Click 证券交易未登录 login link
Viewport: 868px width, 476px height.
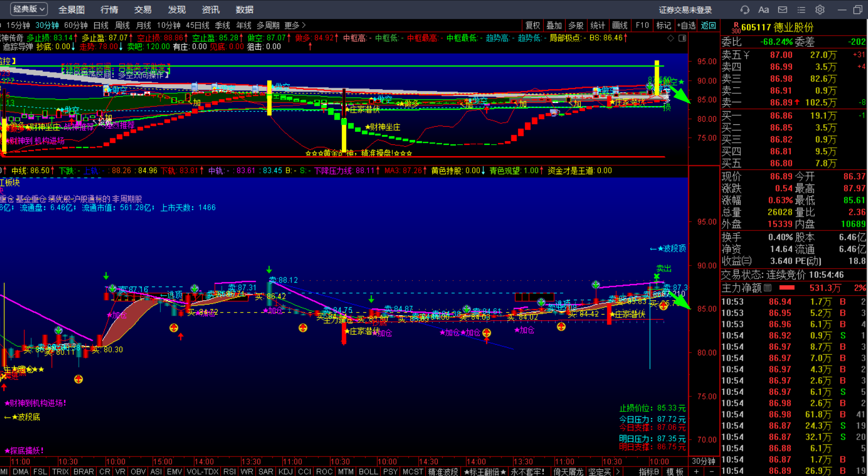[685, 10]
